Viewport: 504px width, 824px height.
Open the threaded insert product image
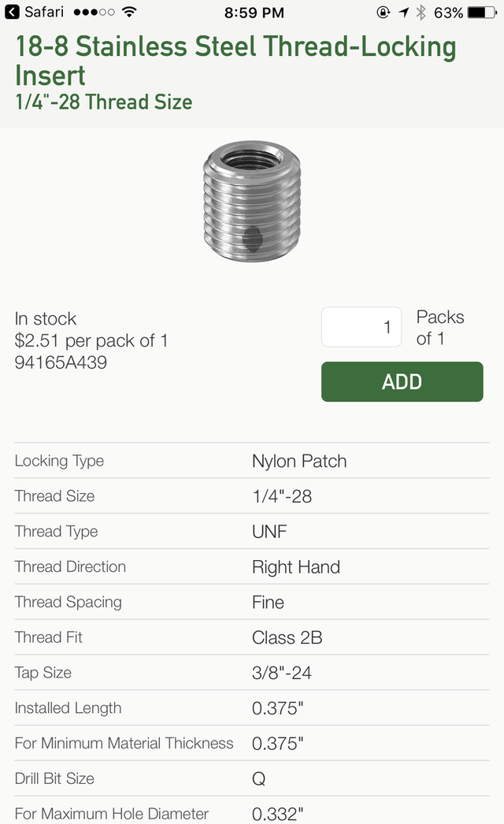pos(252,201)
